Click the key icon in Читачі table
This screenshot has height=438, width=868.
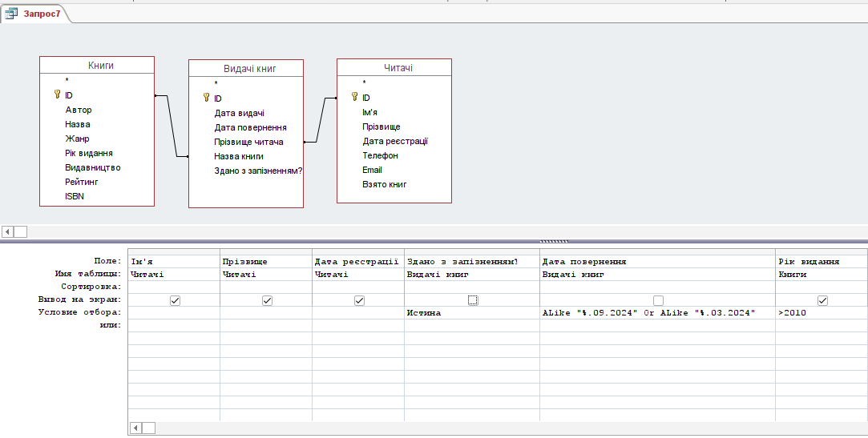coord(354,97)
